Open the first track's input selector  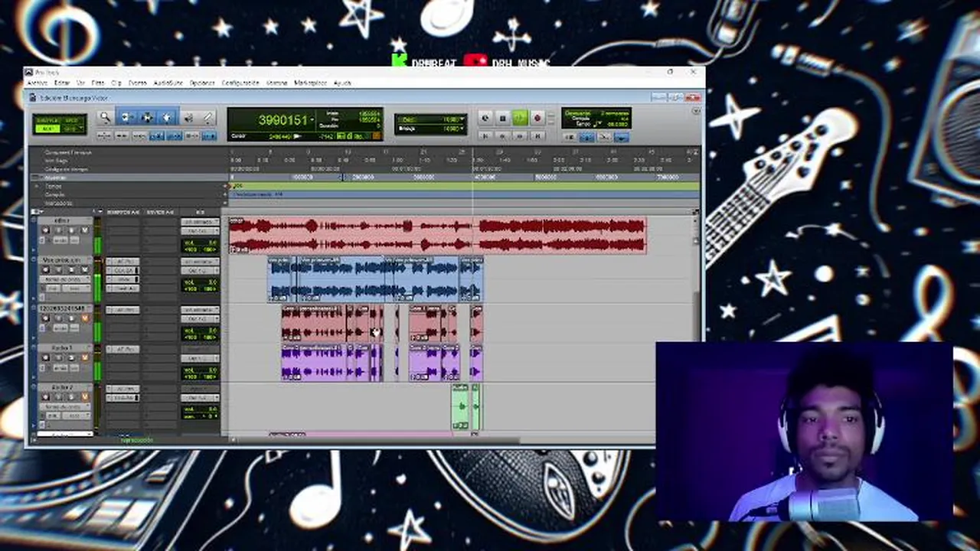point(200,222)
